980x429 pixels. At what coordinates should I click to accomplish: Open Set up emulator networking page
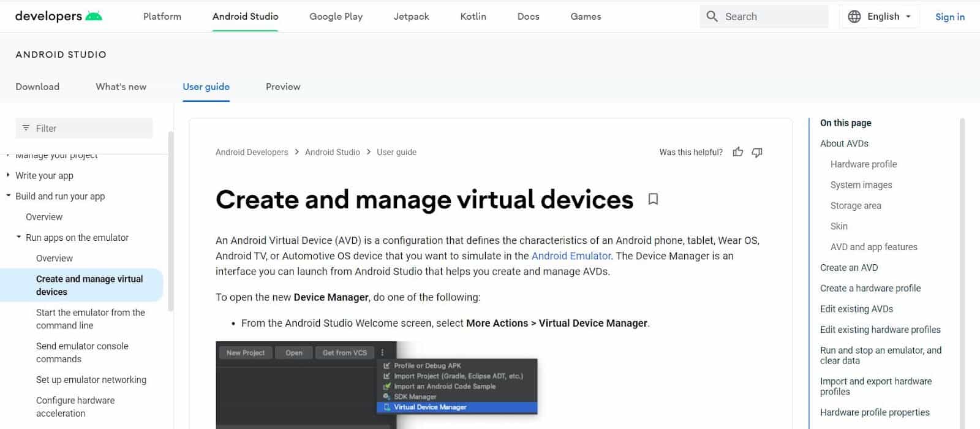click(x=91, y=380)
